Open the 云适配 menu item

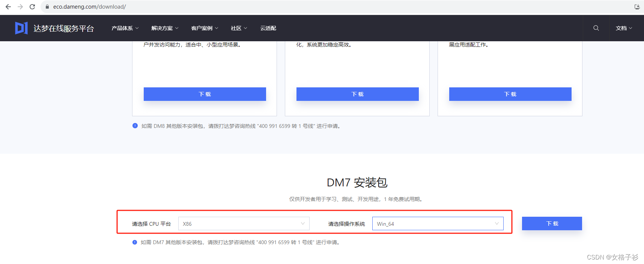[268, 28]
